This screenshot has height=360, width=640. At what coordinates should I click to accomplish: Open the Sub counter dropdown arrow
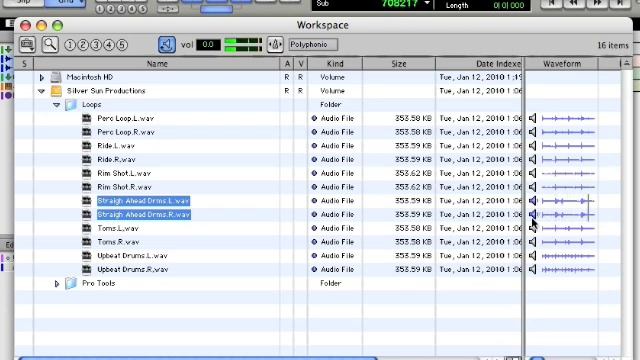(427, 3)
